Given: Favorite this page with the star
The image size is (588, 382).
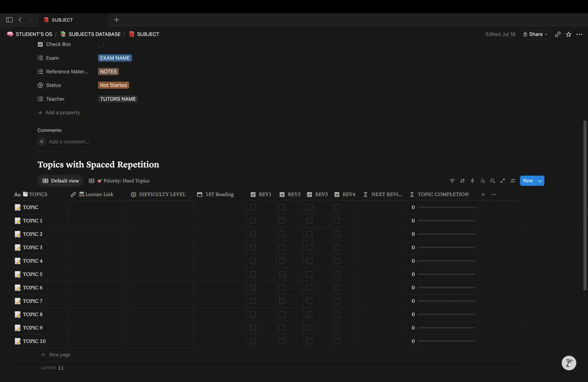Looking at the screenshot, I should pos(568,34).
